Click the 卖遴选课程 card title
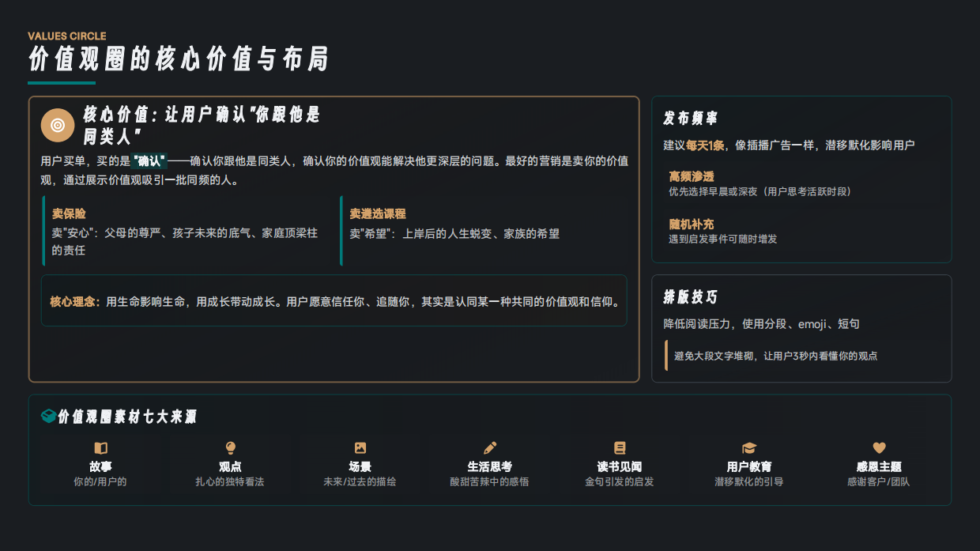 (x=378, y=213)
